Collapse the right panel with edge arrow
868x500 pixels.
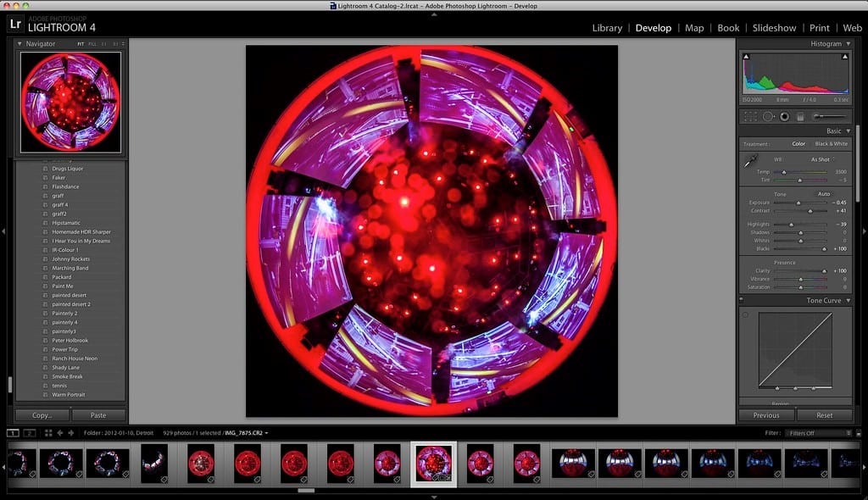pos(865,231)
